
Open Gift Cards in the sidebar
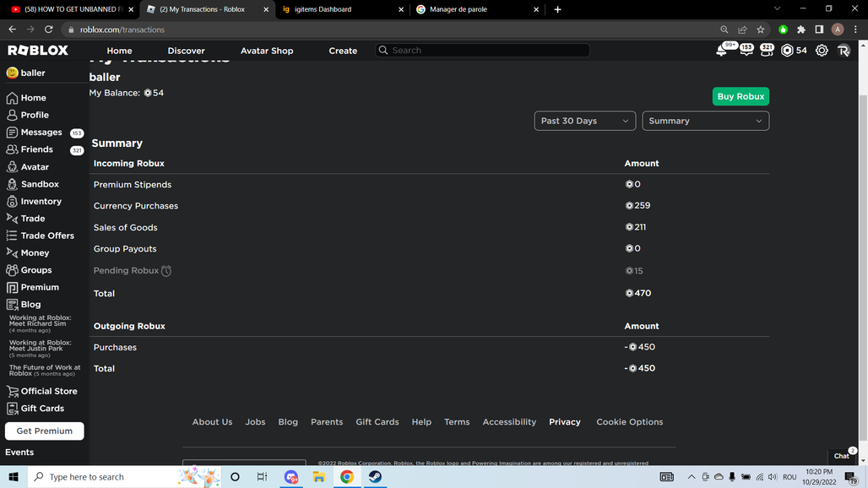42,409
